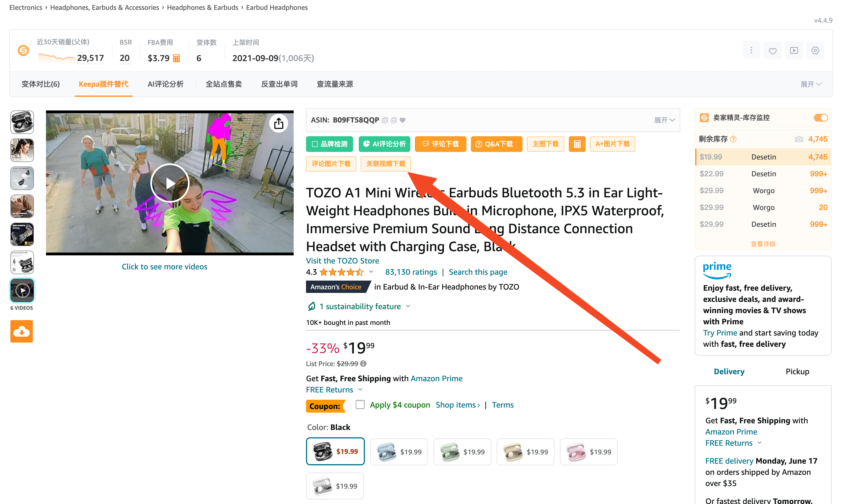The height and width of the screenshot is (504, 842).
Task: Open the three-dot more options menu
Action: (751, 51)
